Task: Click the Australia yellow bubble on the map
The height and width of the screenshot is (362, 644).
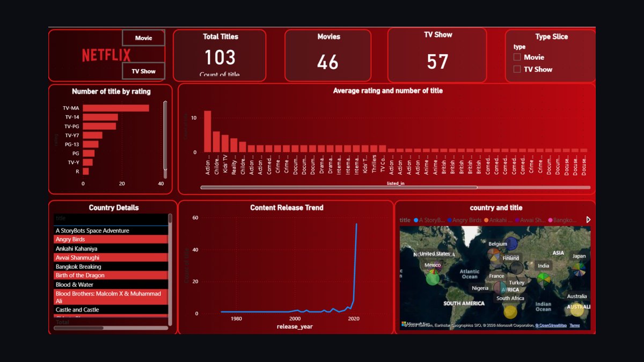Action: (577, 309)
